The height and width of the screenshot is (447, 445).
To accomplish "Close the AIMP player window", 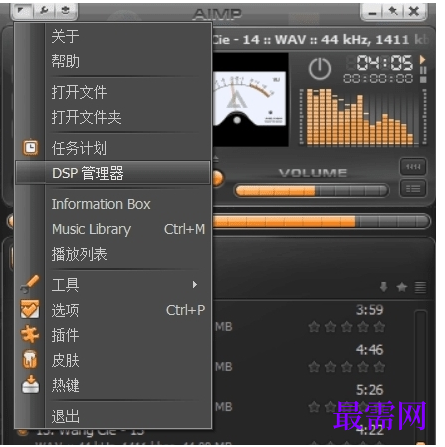I will coord(414,12).
